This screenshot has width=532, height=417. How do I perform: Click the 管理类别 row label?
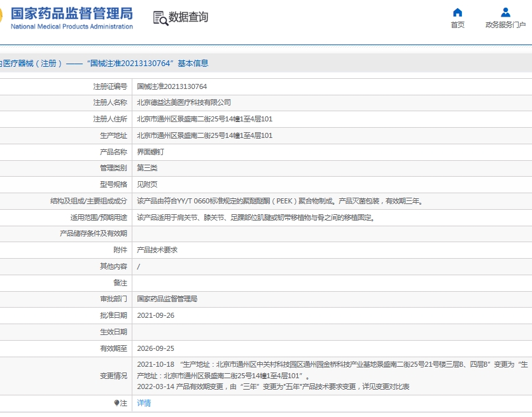pos(114,168)
